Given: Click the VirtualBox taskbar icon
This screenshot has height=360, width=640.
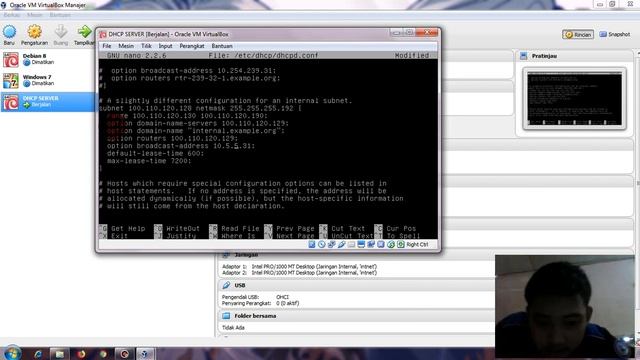Looking at the screenshot, I should (145, 354).
